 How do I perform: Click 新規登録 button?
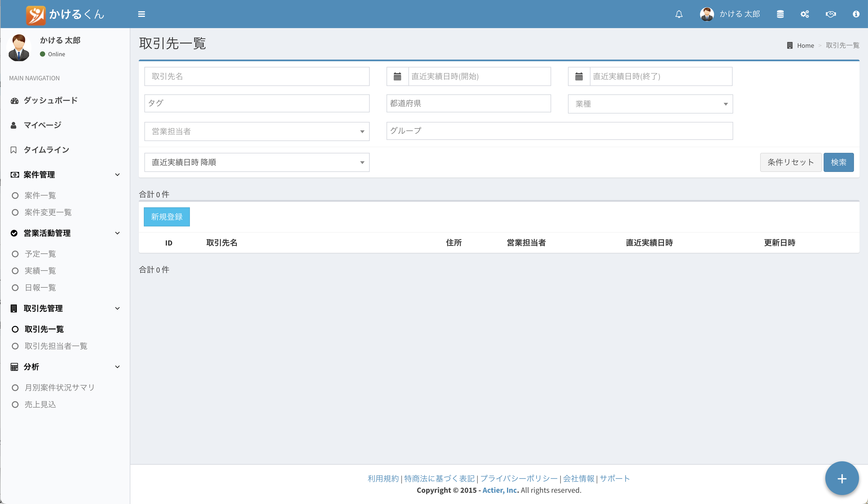point(167,217)
